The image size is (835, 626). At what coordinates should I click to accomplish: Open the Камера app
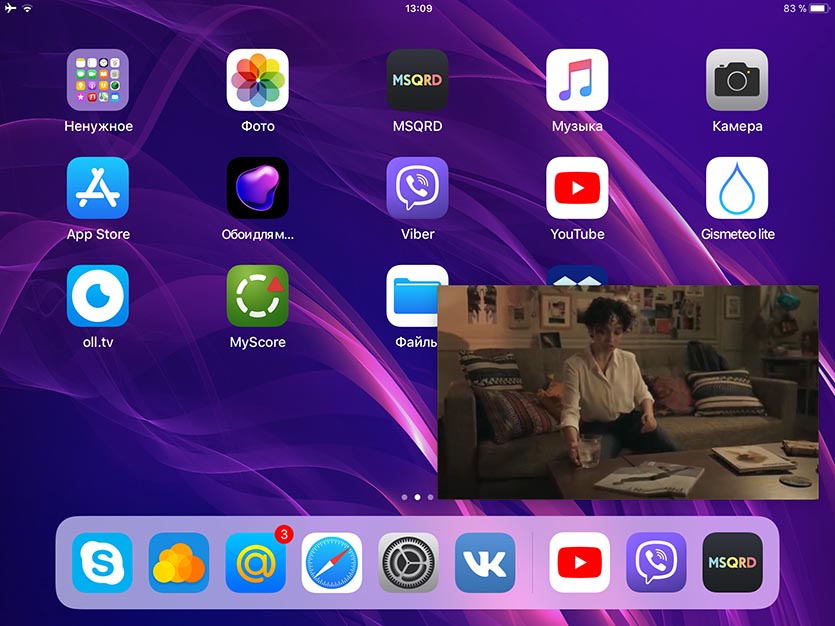tap(736, 80)
